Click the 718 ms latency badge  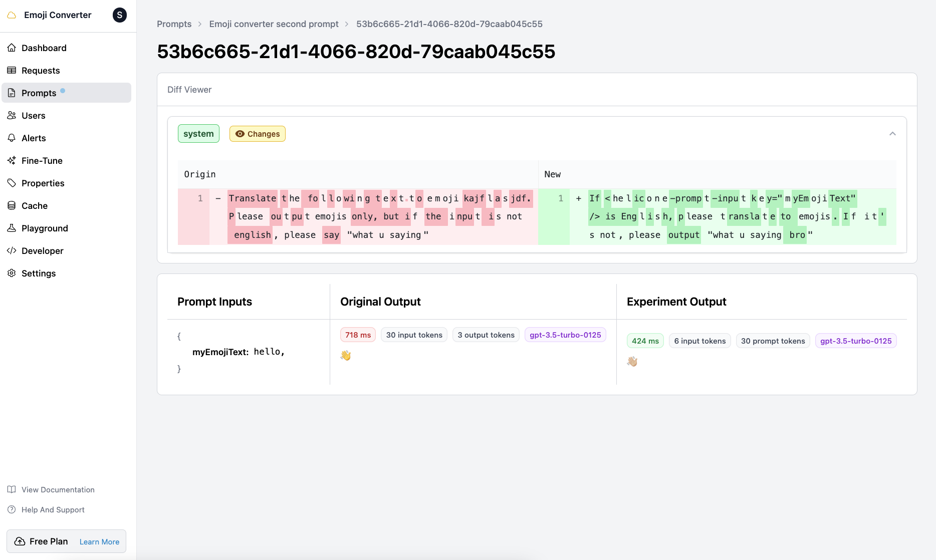357,335
